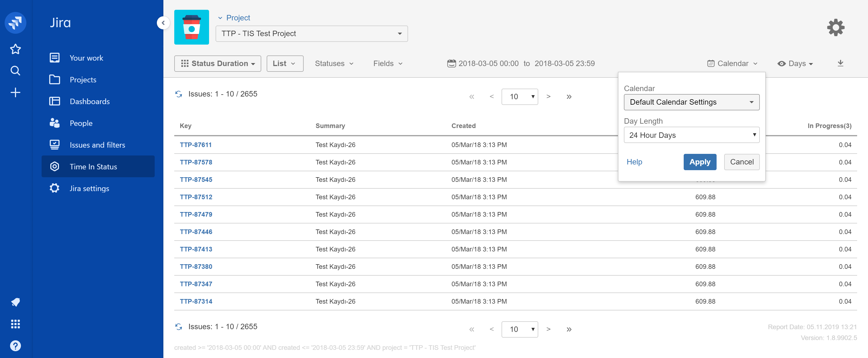This screenshot has height=358, width=868.
Task: Click the download export icon
Action: (x=840, y=63)
